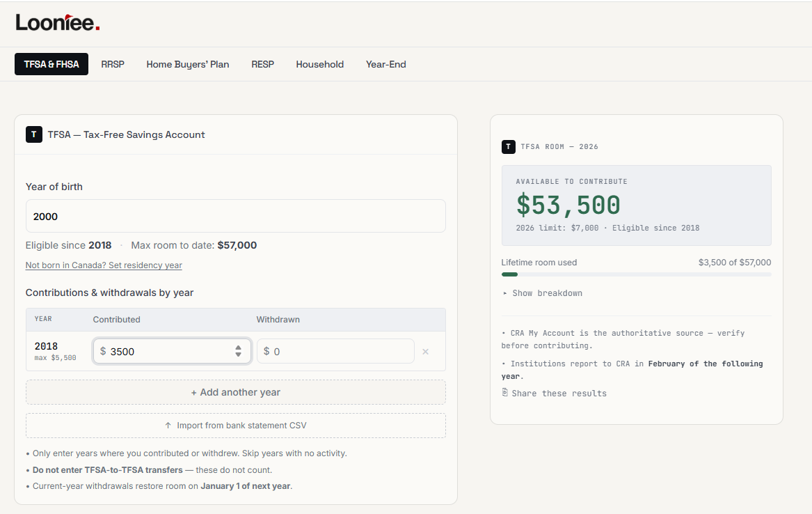Screen dimensions: 812x514
Task: Open the Home Buyers' Plan tab
Action: click(x=187, y=64)
